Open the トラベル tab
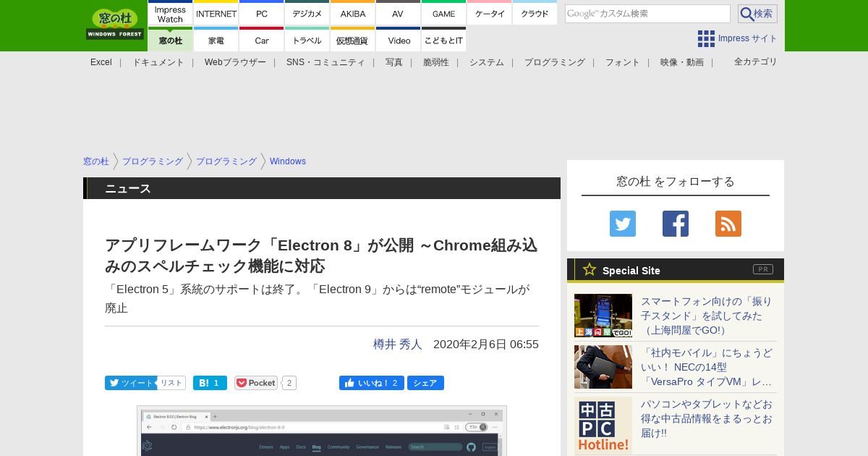Viewport: 868px width, 456px height. coord(307,40)
